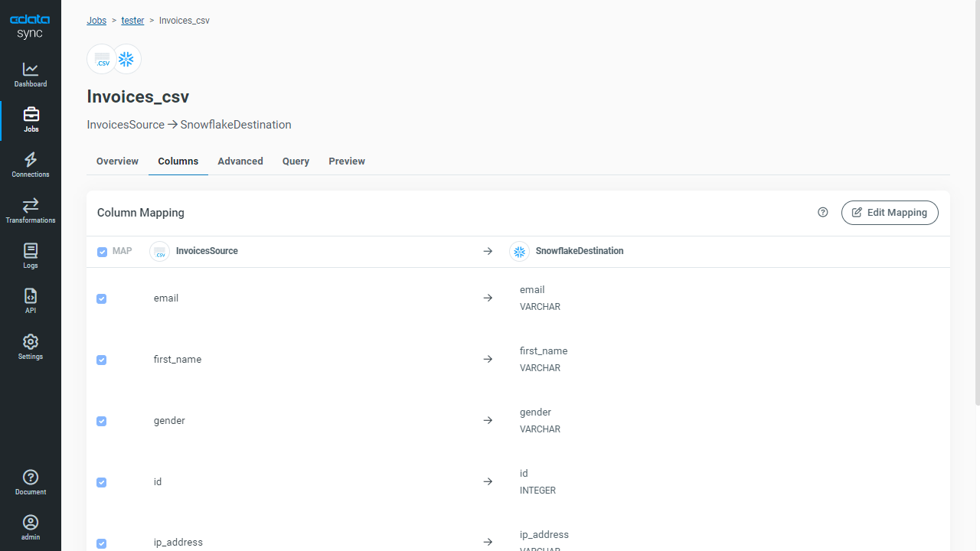Open the Settings section
This screenshot has width=980, height=551.
[31, 347]
